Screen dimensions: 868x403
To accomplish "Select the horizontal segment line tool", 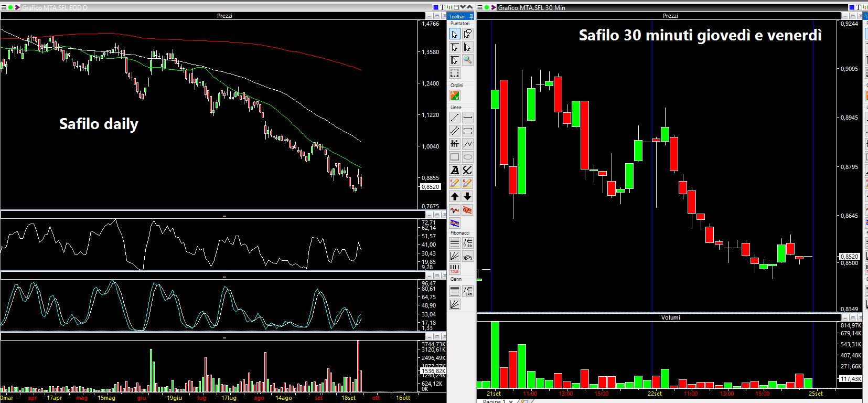I will point(467,118).
